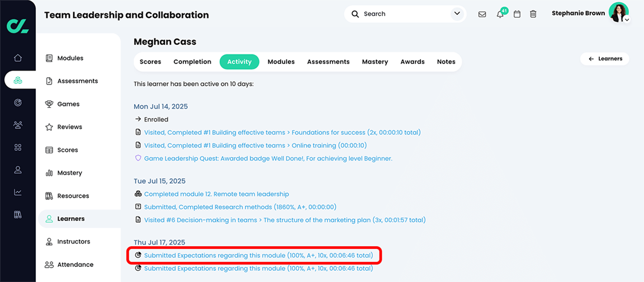
Task: Open Games in the course sidebar
Action: tap(63, 104)
